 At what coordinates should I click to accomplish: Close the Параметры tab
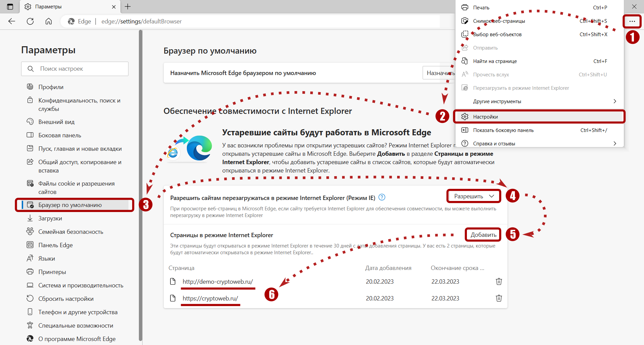click(x=114, y=7)
